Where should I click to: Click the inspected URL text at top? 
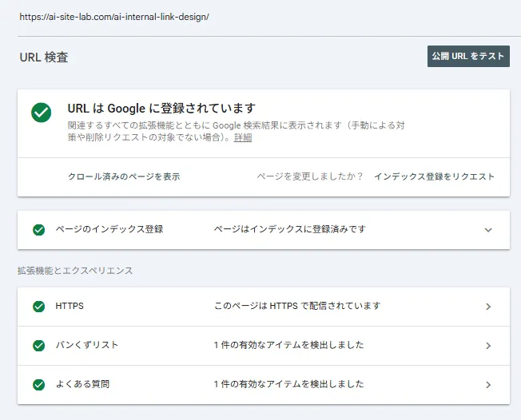pos(114,17)
